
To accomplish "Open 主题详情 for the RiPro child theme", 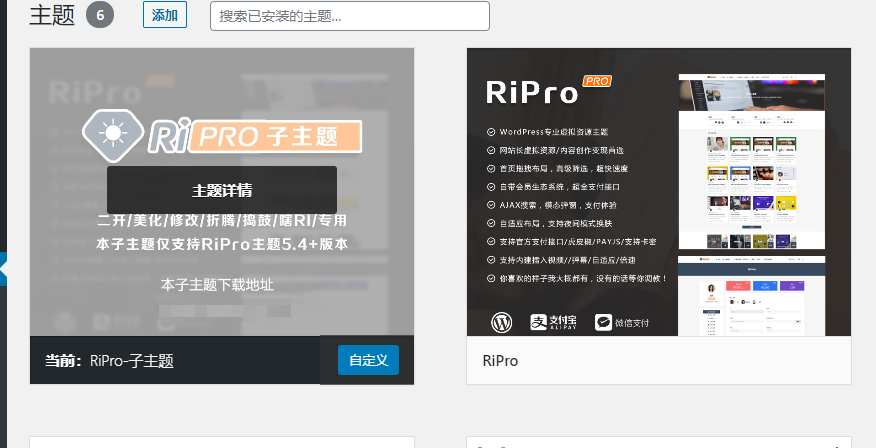I will pos(222,190).
